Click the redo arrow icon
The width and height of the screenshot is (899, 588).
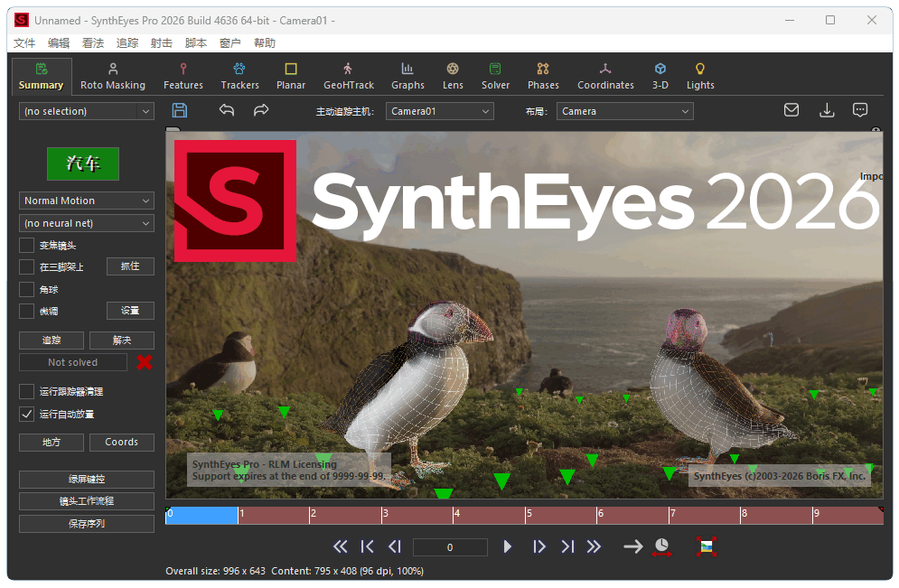tap(261, 110)
